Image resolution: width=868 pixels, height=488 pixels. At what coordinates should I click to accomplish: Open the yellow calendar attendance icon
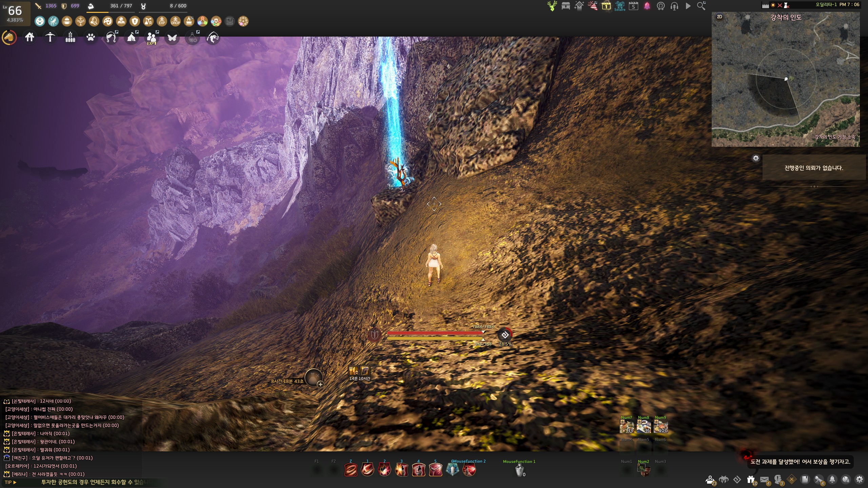click(x=606, y=6)
